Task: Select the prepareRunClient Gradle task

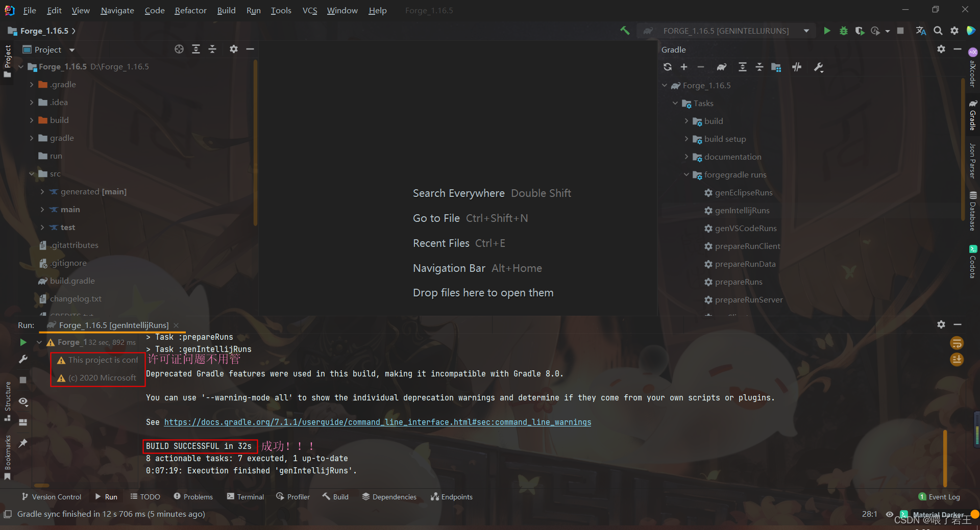Action: [747, 246]
